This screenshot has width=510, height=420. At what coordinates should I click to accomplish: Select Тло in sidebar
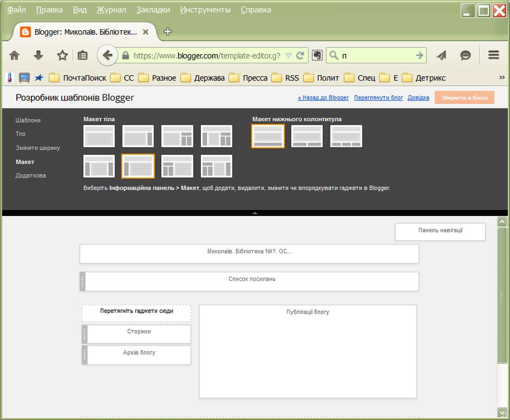coord(20,133)
